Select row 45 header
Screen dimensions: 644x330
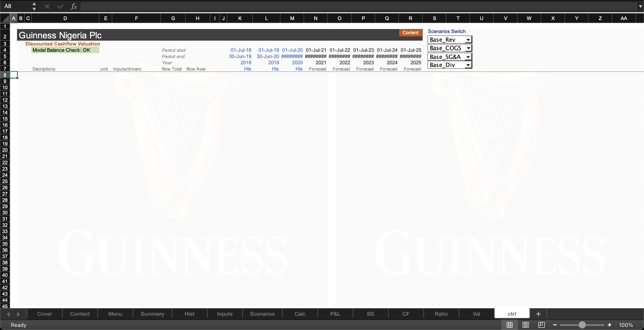[x=5, y=306]
